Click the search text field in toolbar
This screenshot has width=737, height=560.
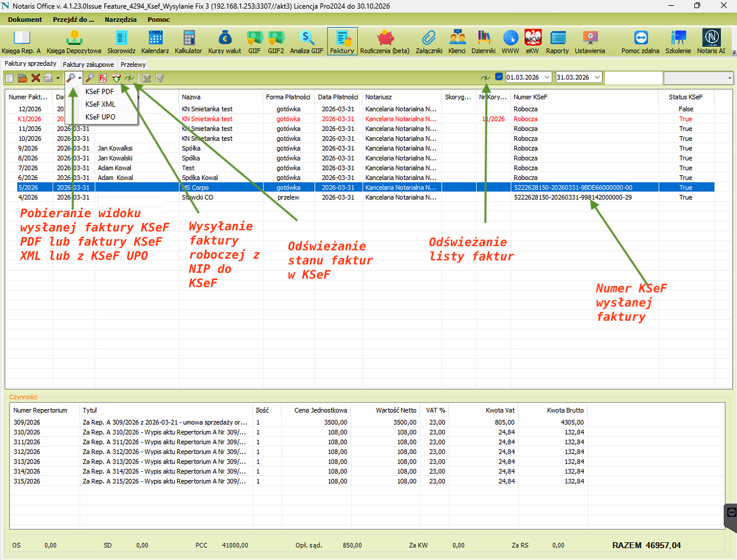(x=633, y=78)
